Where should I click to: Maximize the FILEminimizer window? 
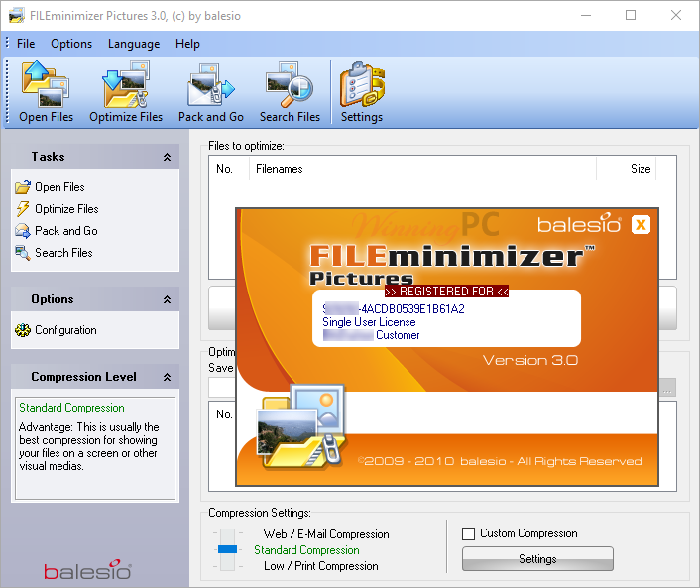(x=631, y=15)
